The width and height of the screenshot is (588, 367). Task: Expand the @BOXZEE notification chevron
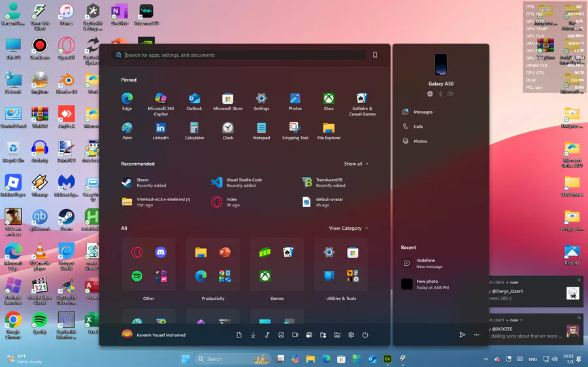(x=521, y=320)
